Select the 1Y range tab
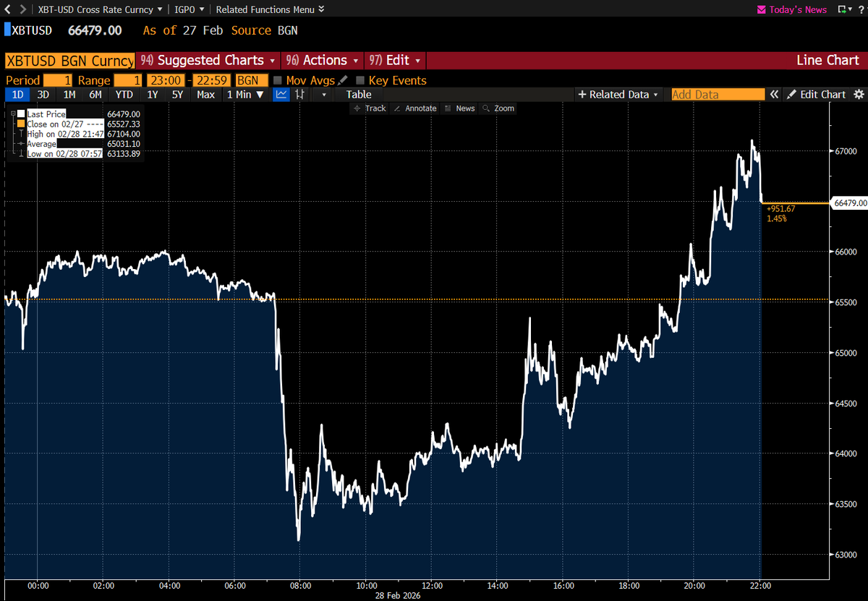This screenshot has width=868, height=601. tap(153, 94)
